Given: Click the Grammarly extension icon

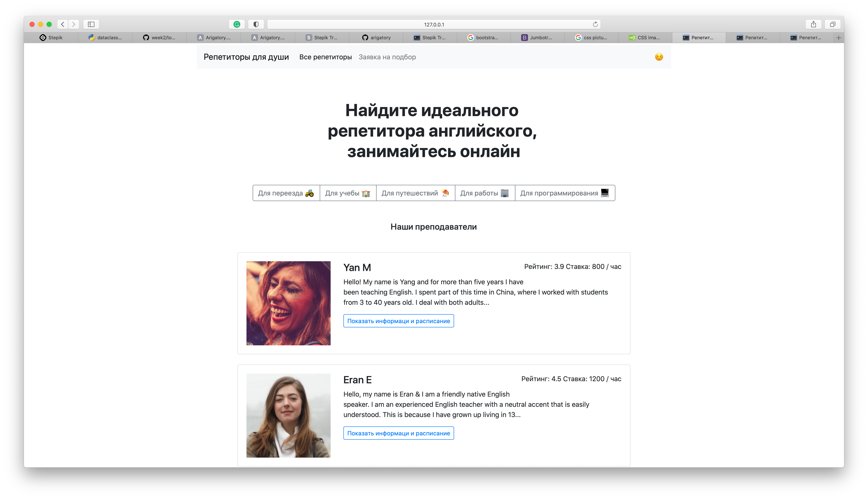Looking at the screenshot, I should coord(237,24).
